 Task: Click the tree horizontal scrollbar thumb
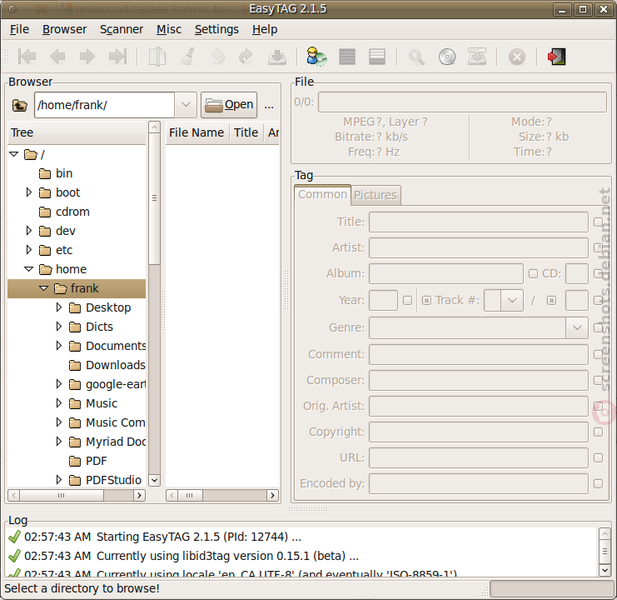pyautogui.click(x=61, y=495)
